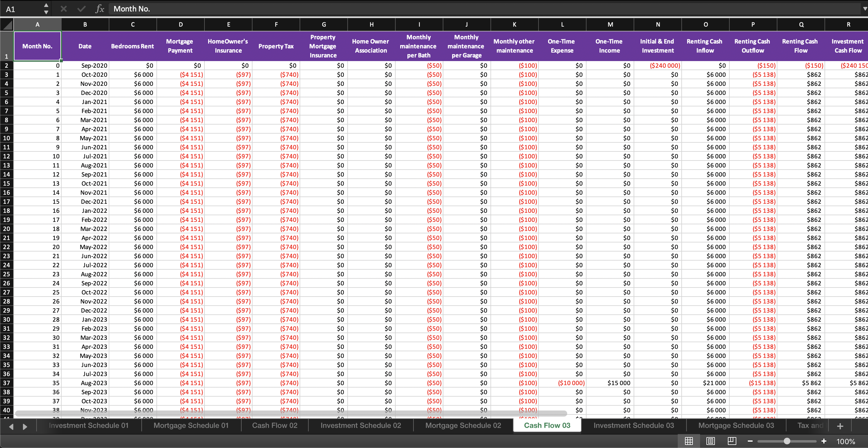Select row 2 header

[6, 65]
